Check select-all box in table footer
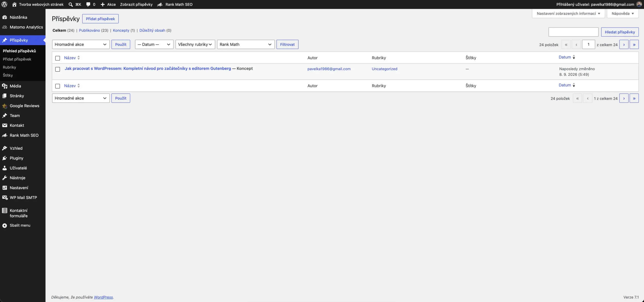This screenshot has width=644, height=302. tap(58, 86)
